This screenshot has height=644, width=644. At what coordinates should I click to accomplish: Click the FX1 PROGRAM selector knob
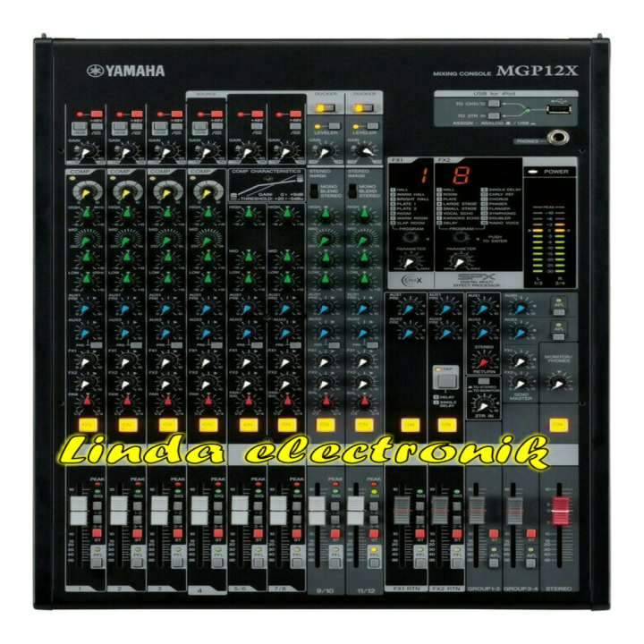[410, 238]
